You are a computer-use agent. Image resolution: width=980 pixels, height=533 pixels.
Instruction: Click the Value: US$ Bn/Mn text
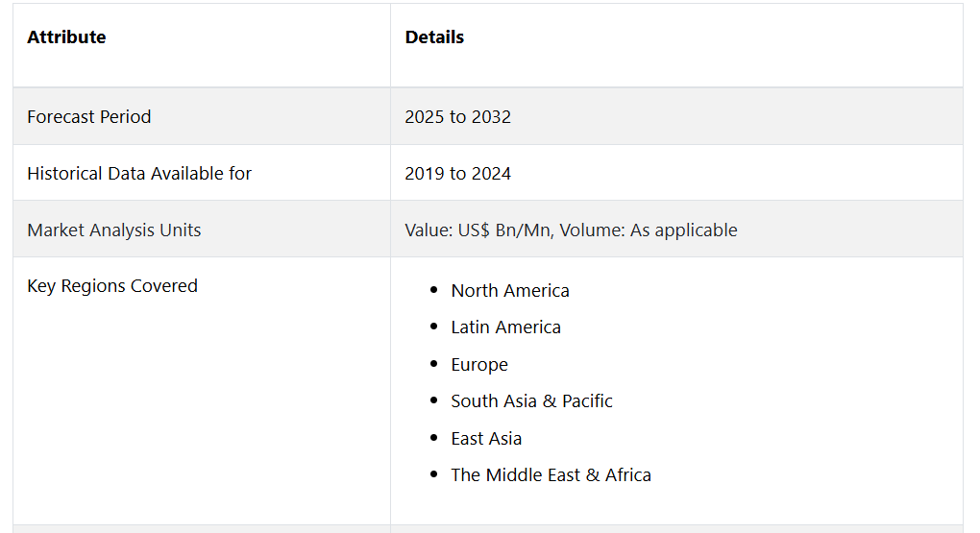[x=478, y=230]
